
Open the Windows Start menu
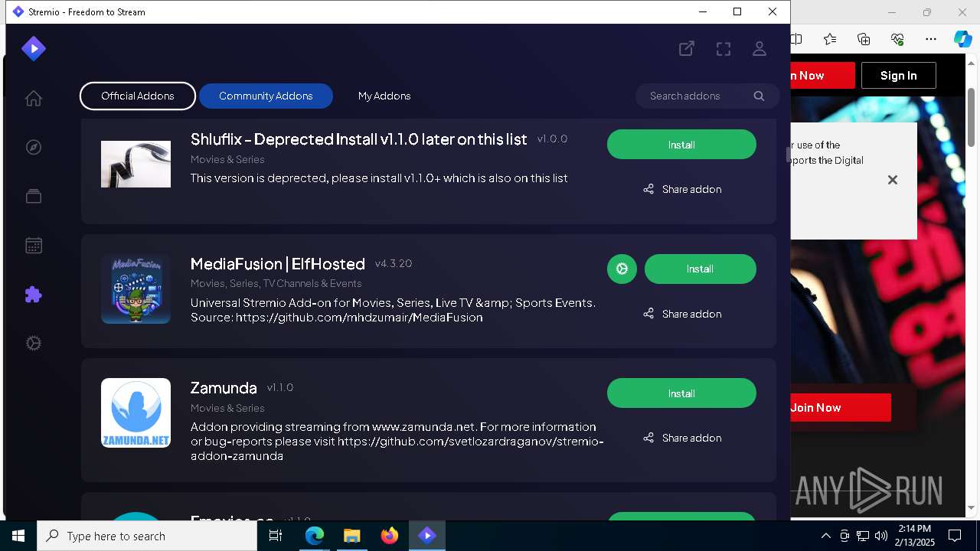click(18, 536)
